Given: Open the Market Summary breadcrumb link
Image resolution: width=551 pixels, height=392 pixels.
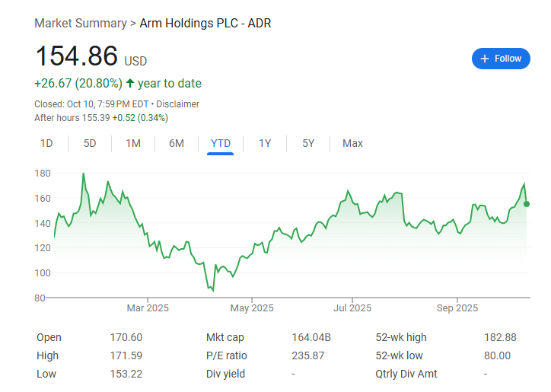Looking at the screenshot, I should (81, 23).
